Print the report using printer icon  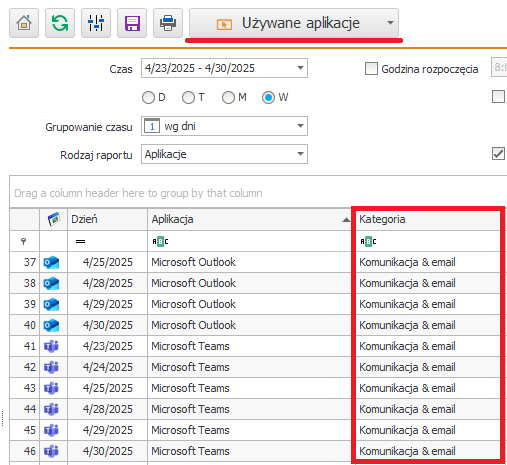pos(168,23)
